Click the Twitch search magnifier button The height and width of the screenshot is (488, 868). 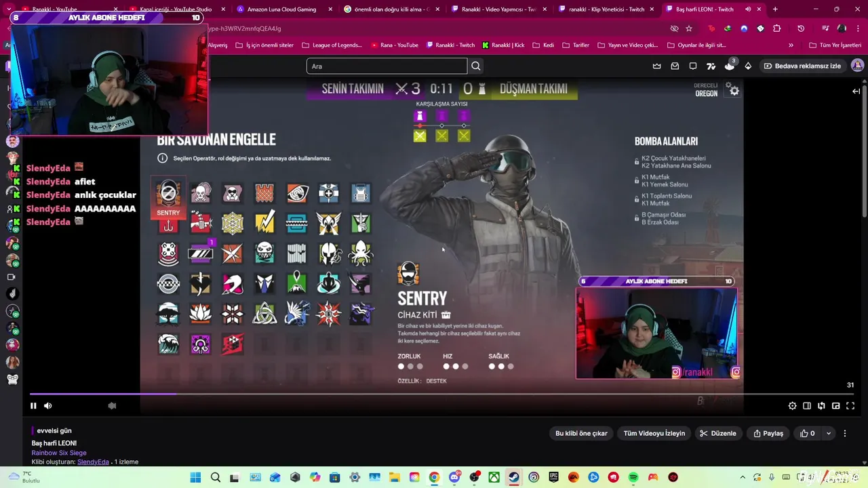[476, 66]
